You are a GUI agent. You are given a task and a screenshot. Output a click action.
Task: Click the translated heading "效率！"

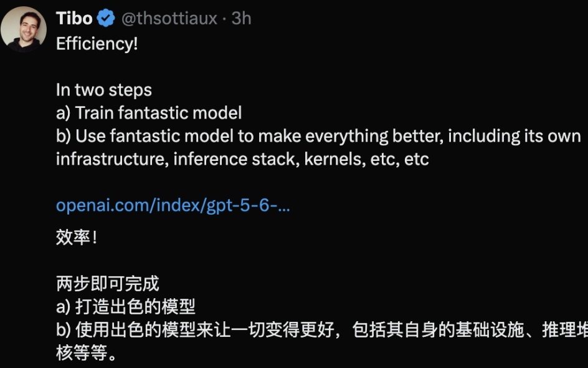tap(77, 237)
